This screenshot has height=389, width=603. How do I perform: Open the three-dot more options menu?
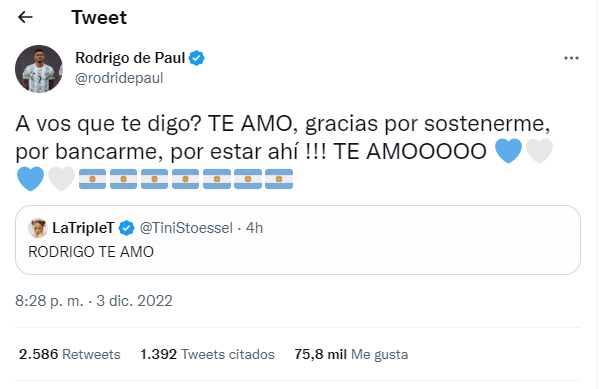tap(571, 58)
